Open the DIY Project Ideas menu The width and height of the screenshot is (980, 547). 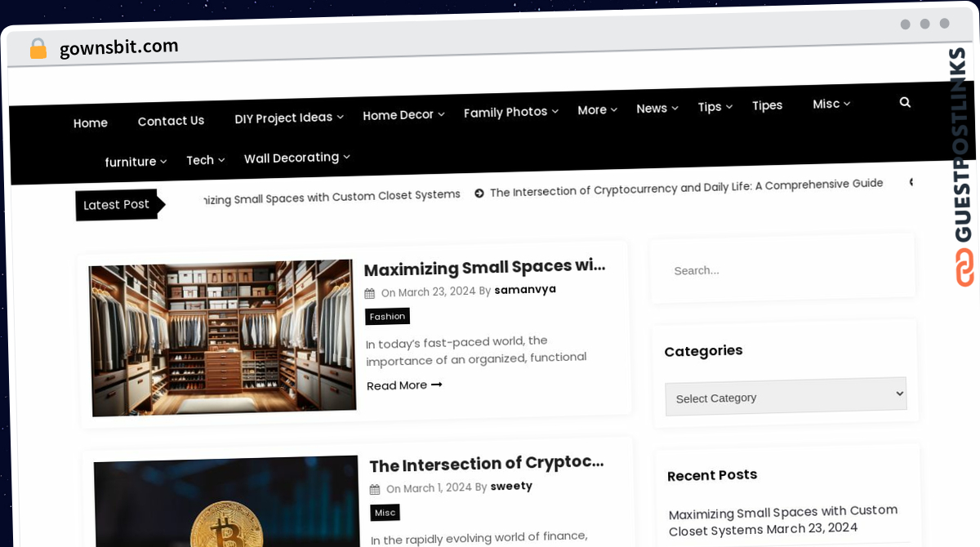[283, 118]
